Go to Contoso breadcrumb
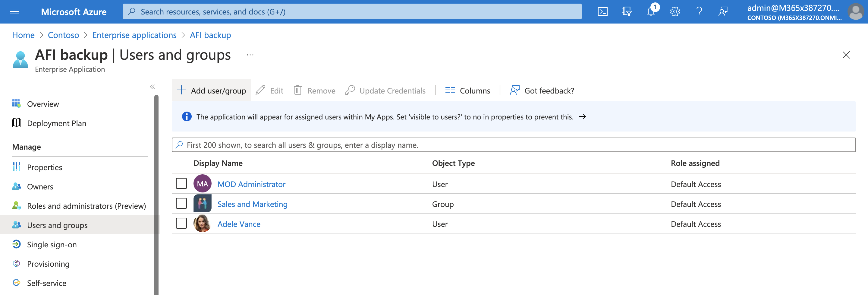Viewport: 868px width, 295px height. [63, 35]
